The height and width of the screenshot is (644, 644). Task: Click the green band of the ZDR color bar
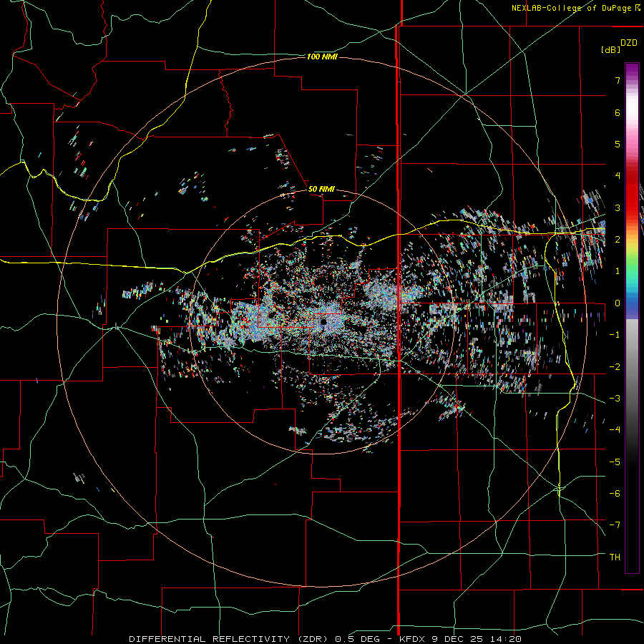632,265
